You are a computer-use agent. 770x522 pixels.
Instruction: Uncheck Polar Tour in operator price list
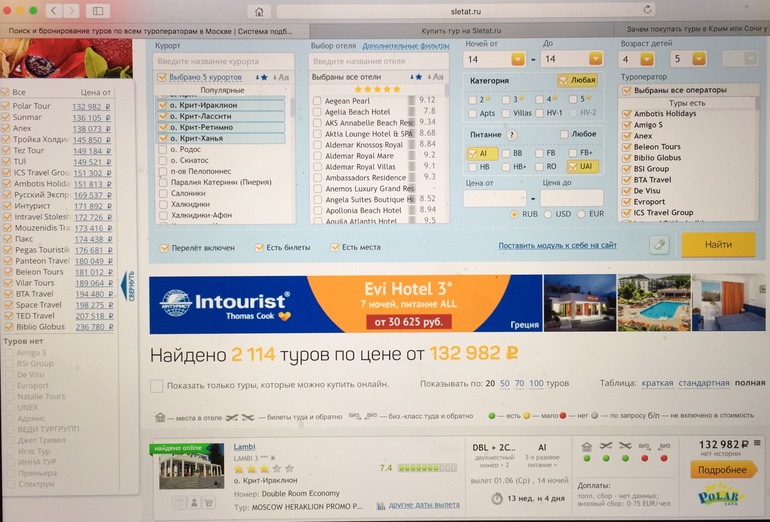[6, 106]
